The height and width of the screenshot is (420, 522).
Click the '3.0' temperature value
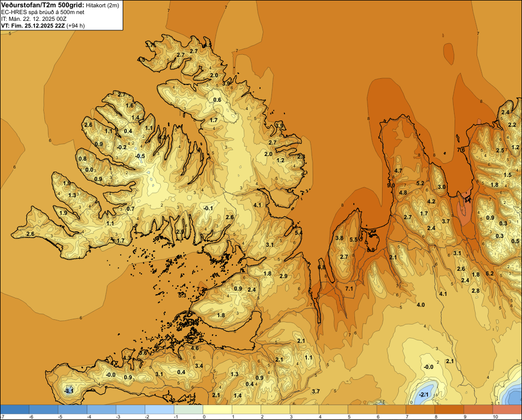tap(442, 187)
